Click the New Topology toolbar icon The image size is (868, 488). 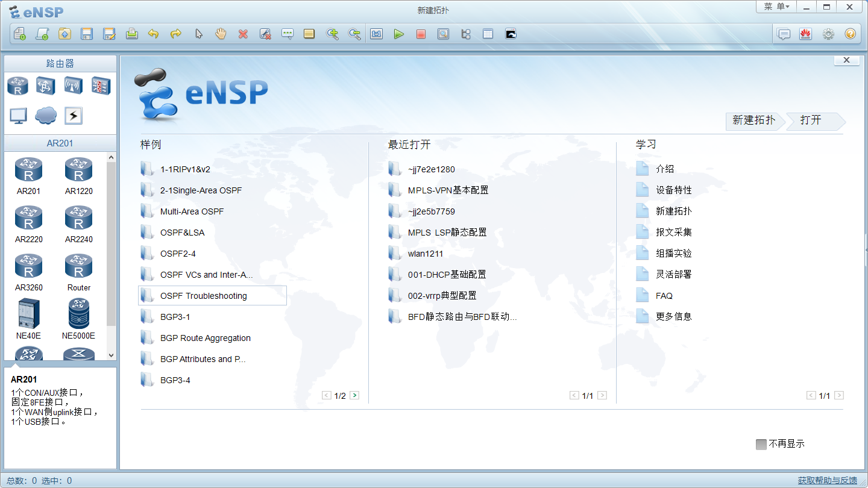(20, 34)
